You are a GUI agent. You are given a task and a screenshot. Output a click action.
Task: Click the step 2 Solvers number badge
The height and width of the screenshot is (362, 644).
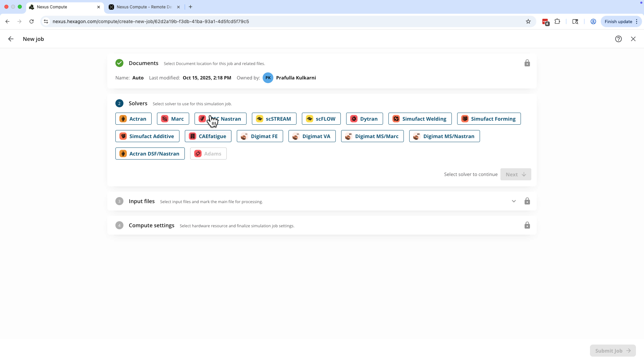tap(119, 103)
